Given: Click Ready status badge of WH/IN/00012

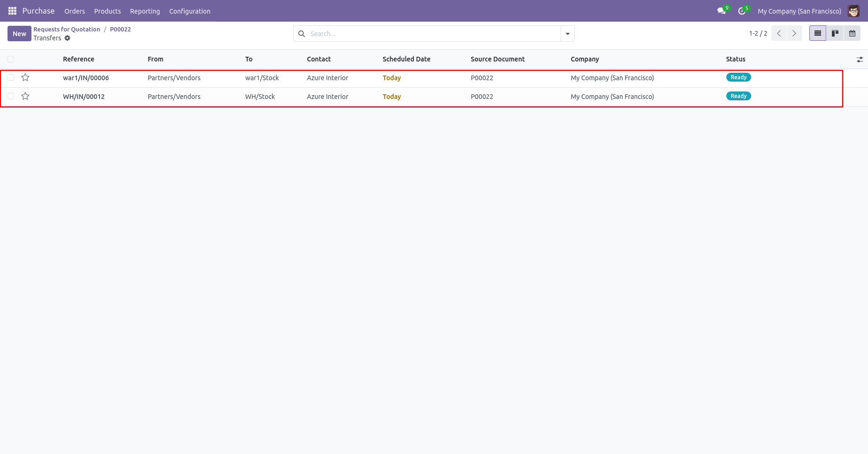Looking at the screenshot, I should pos(739,96).
